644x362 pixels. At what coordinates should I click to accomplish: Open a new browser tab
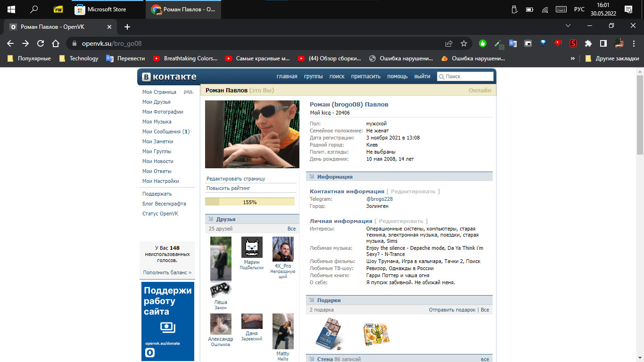coord(127,27)
